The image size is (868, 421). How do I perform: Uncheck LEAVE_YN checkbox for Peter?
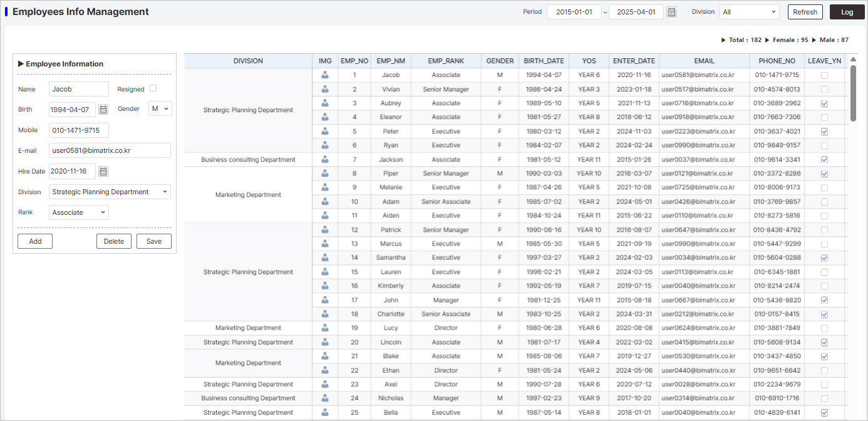point(824,132)
